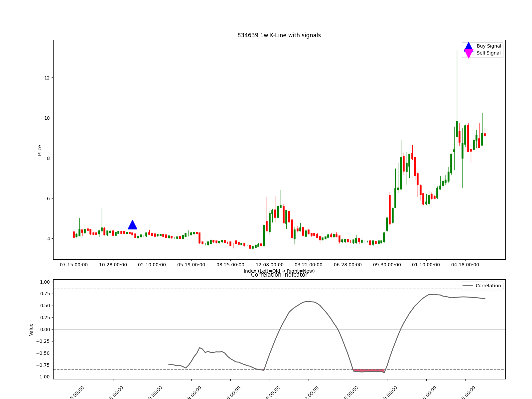Viewport: 532px width, 399px height.
Task: Click the x-axis date label '10-28 00:00'
Action: pos(113,265)
